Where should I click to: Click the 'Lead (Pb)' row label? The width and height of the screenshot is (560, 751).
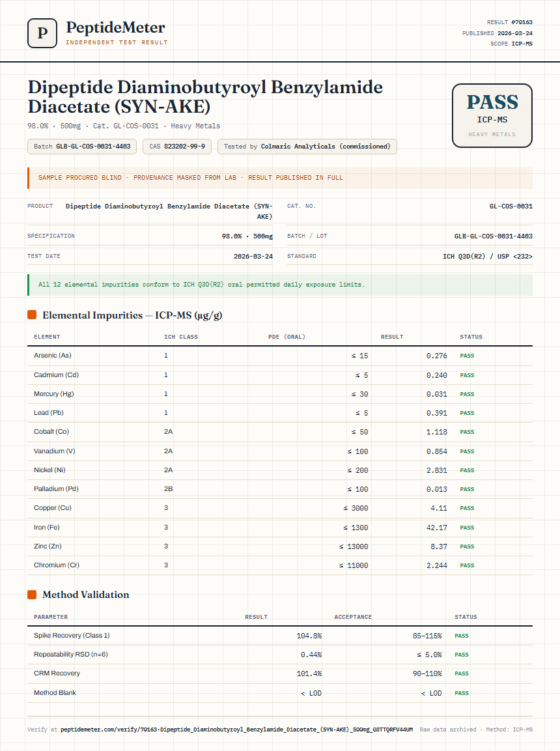(x=48, y=412)
